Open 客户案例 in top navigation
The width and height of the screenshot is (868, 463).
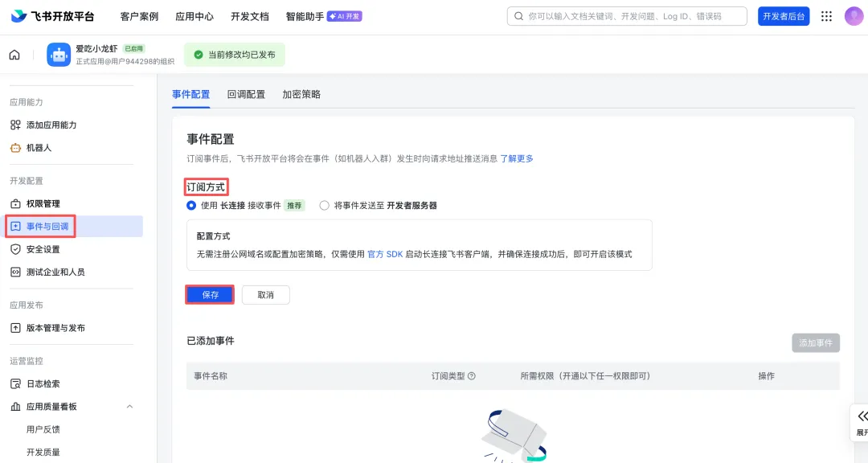coord(140,16)
